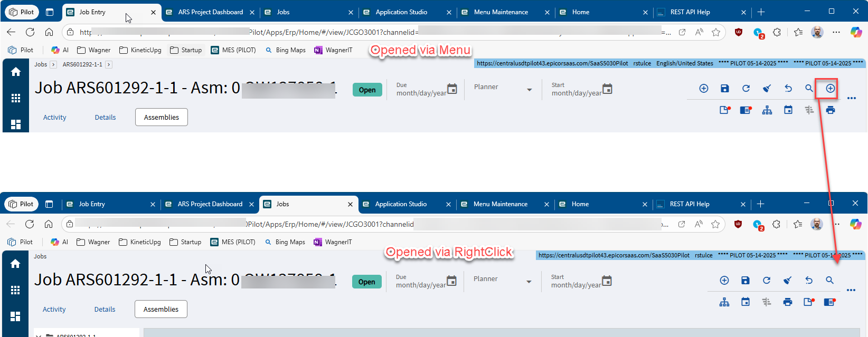Click Save icon in top window toolbar
The width and height of the screenshot is (868, 337).
(725, 89)
